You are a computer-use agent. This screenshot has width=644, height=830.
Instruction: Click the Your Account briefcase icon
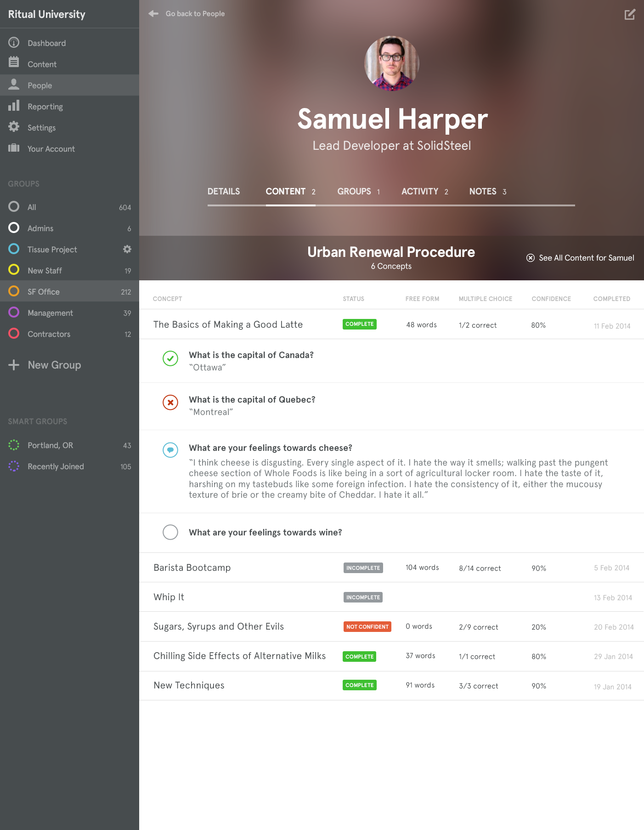coord(14,148)
